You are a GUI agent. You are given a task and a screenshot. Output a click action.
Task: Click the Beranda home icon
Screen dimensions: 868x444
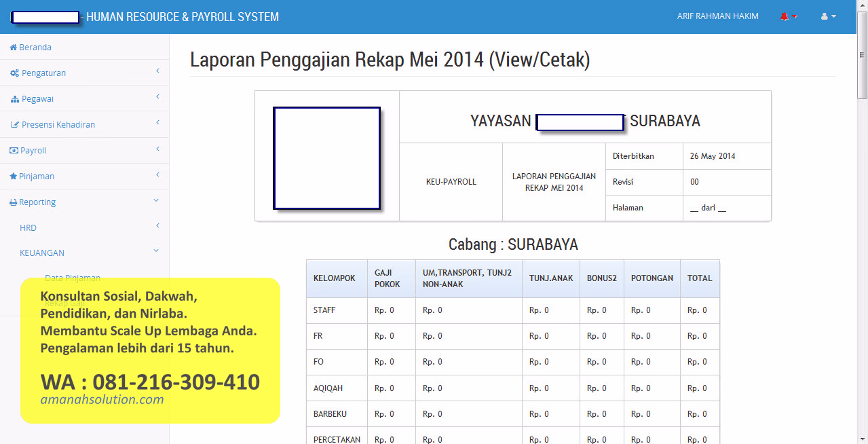click(x=13, y=48)
